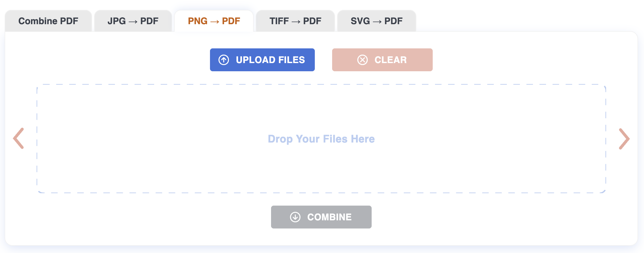Viewport: 644px width, 253px height.
Task: Open the Combine PDF tab
Action: 48,21
